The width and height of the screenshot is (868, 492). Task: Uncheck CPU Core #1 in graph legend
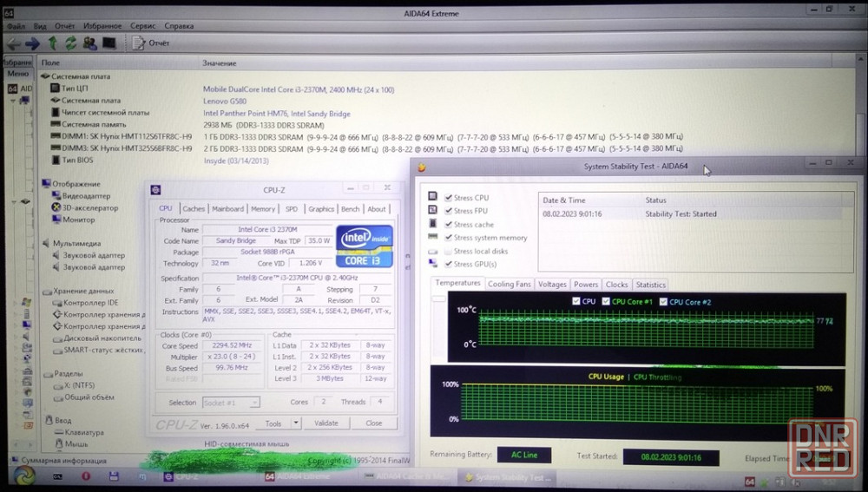click(x=606, y=301)
